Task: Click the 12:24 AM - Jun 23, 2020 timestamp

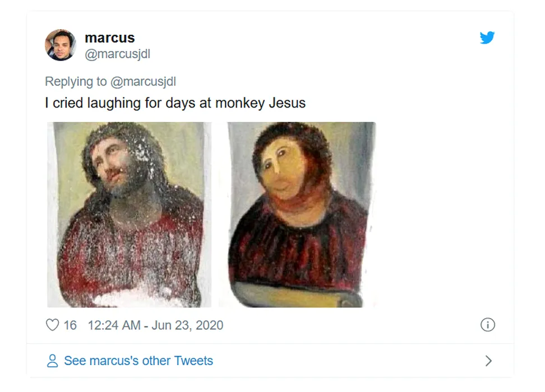Action: tap(155, 325)
